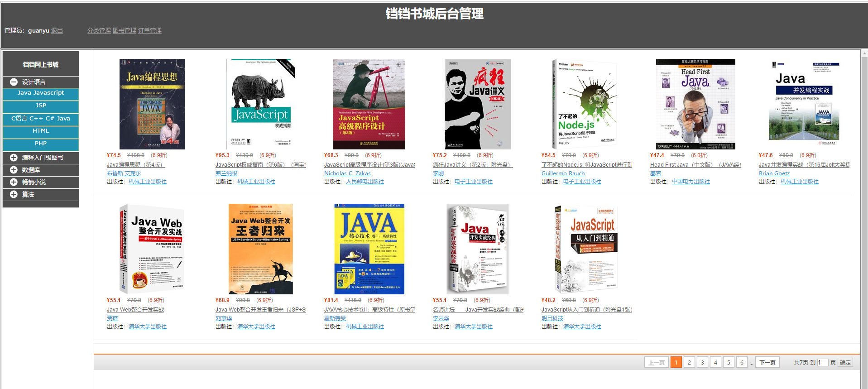Expand the 数据库 category plus icon
This screenshot has height=389, width=868.
point(14,170)
